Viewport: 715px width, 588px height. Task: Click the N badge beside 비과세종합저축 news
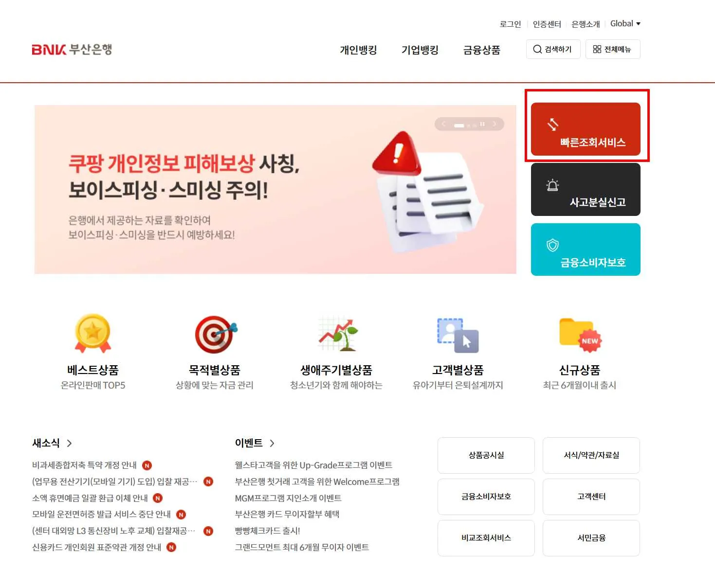click(x=147, y=465)
